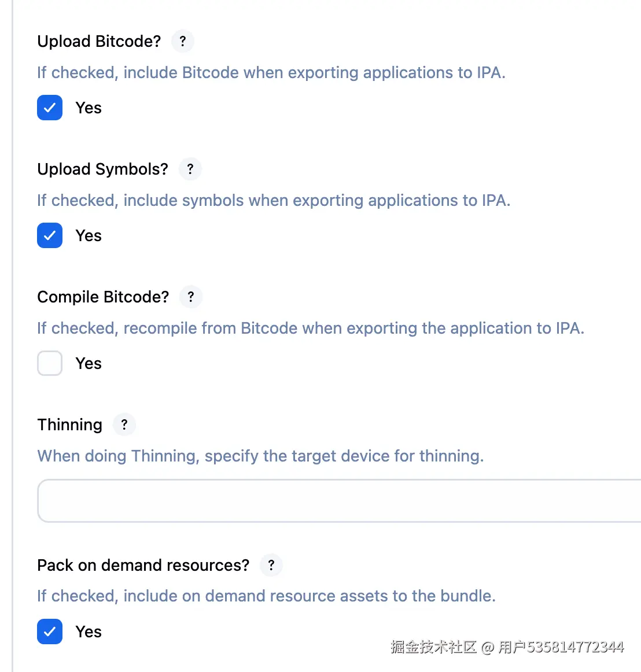Click the "Upload Bitcode?" heading text
The width and height of the screenshot is (641, 672).
point(99,42)
